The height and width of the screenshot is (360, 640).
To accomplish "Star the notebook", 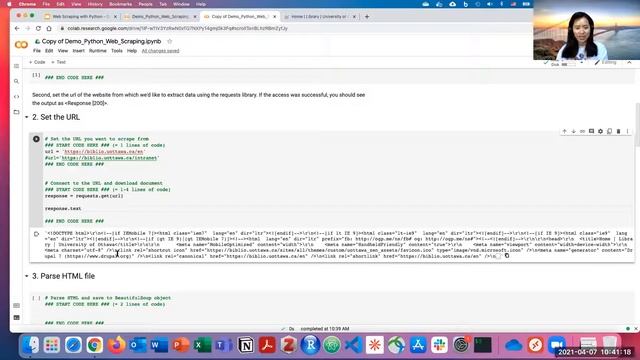I will pos(170,41).
